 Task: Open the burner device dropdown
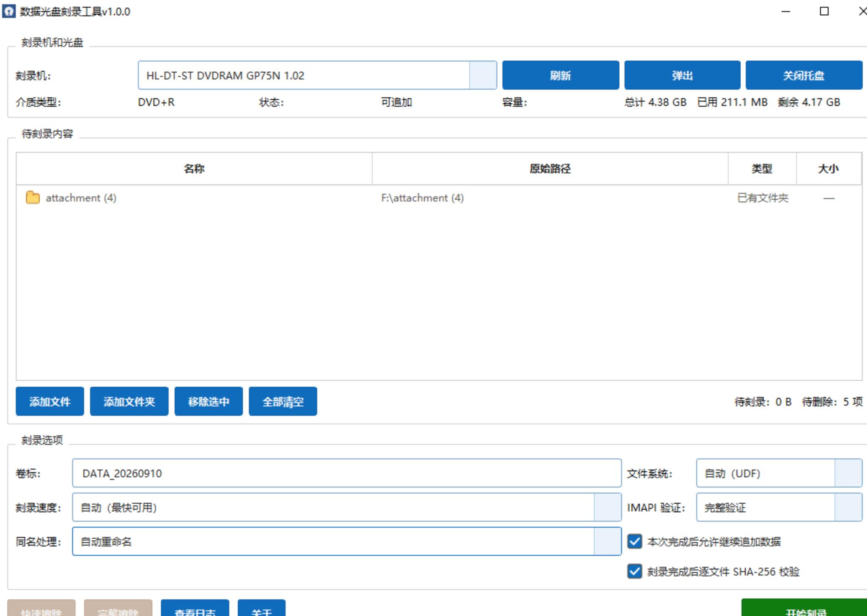tap(317, 75)
